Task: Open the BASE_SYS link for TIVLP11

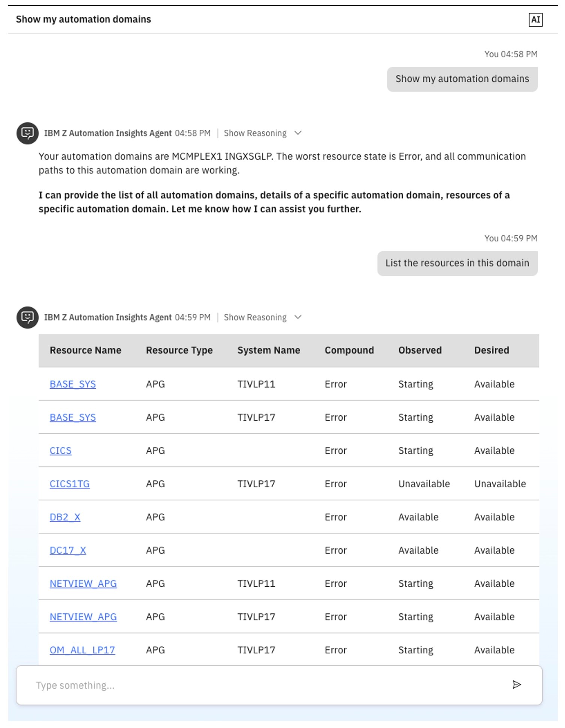Action: (73, 384)
